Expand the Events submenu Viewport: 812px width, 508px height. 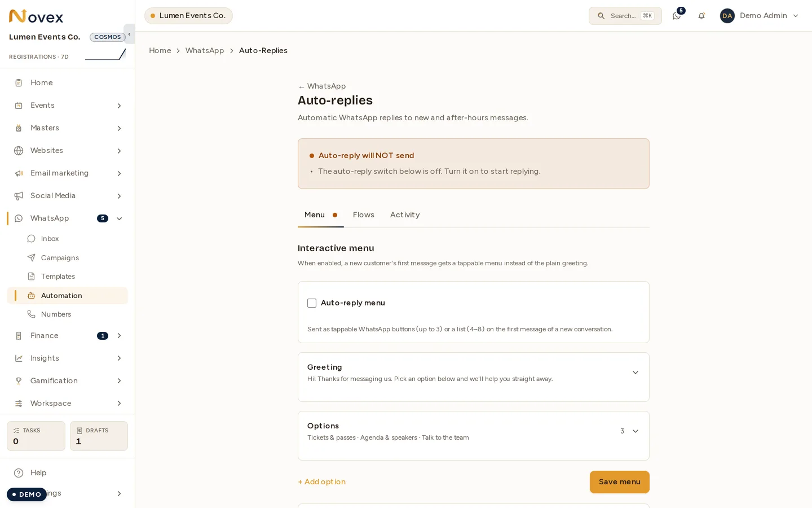[119, 106]
